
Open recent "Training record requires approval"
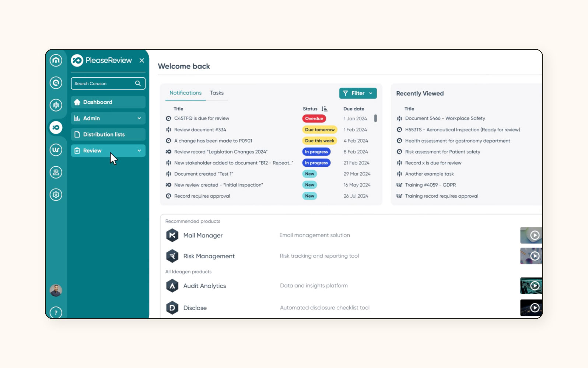coord(441,196)
